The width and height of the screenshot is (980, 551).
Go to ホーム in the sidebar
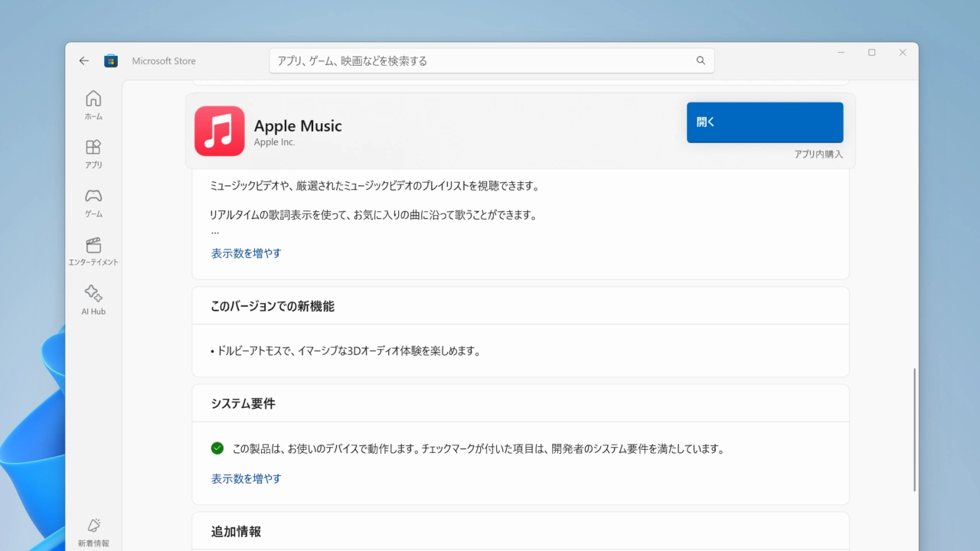coord(93,105)
